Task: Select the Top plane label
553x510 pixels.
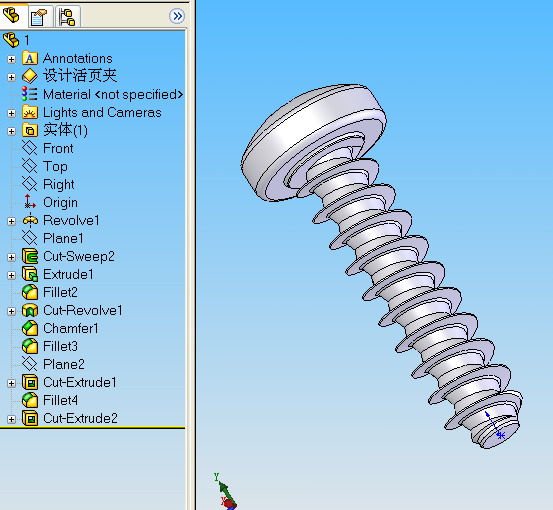Action: point(55,167)
